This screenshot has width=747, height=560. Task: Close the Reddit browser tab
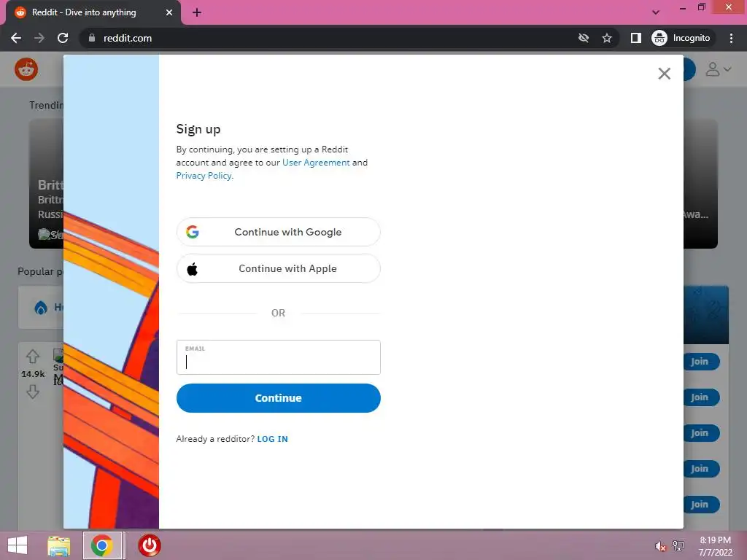[x=169, y=12]
